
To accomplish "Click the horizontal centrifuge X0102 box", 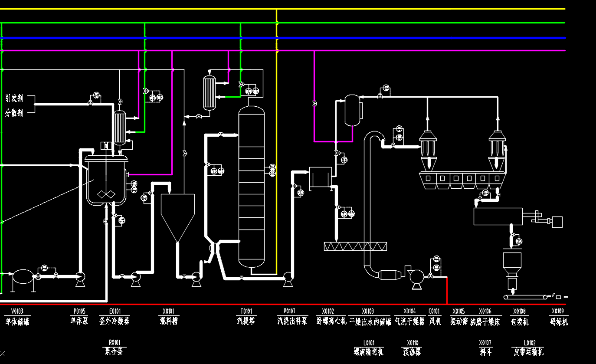I will tap(320, 177).
